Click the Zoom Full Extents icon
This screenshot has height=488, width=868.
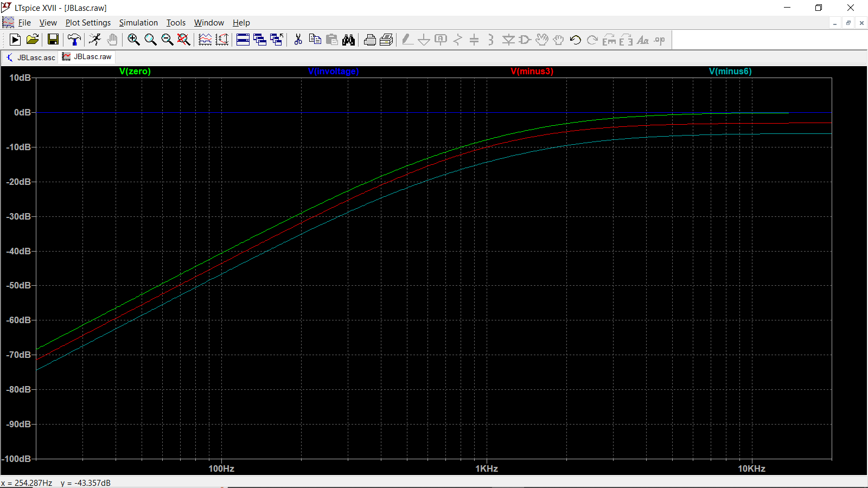click(184, 40)
